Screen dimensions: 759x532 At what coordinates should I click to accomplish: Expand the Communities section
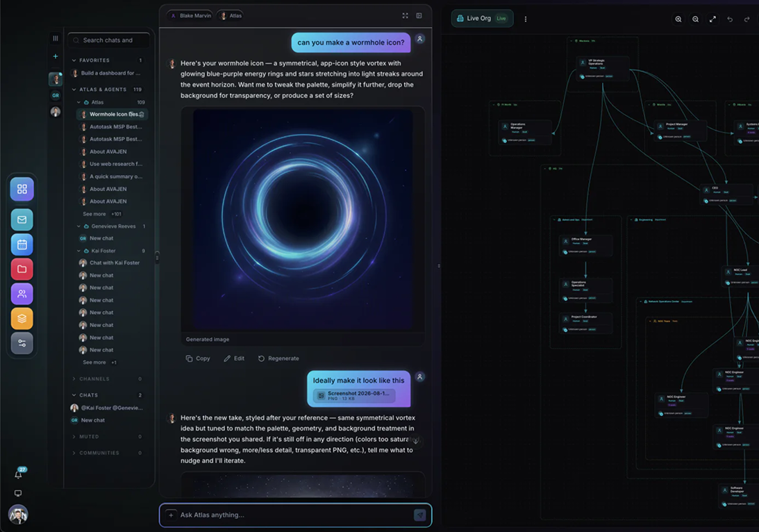pyautogui.click(x=74, y=453)
